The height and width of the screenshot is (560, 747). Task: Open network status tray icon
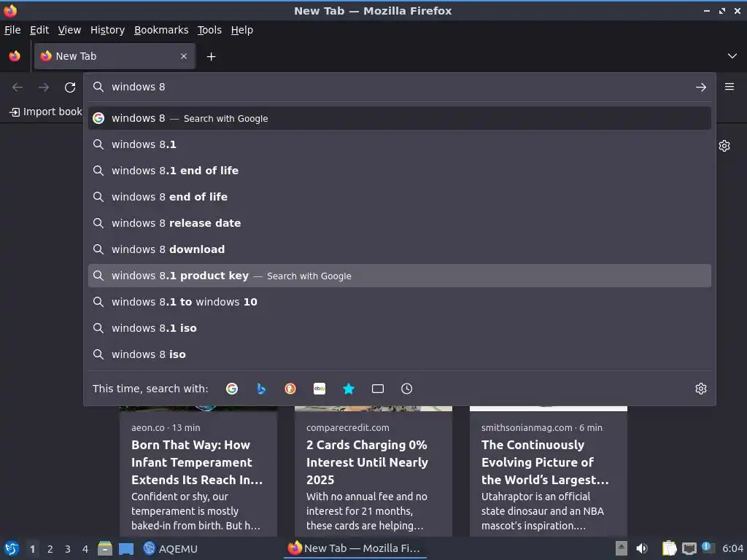pos(689,548)
